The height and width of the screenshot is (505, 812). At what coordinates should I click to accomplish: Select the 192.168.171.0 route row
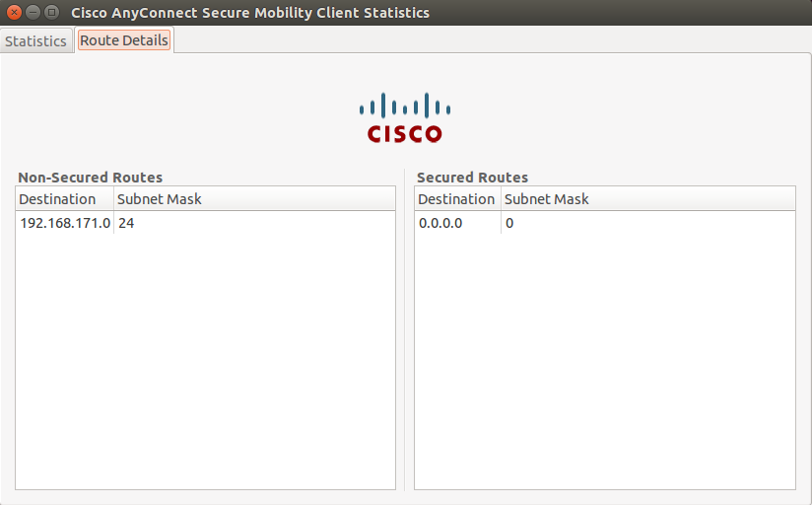pos(65,223)
